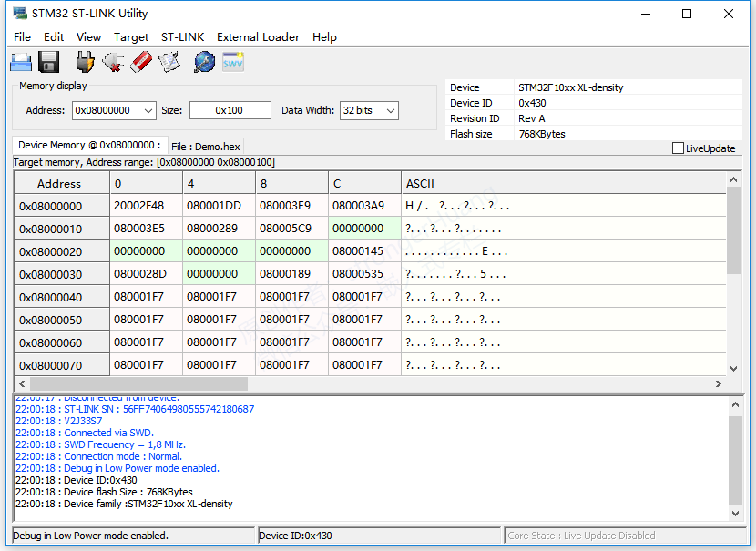
Task: Click address row 0x08000020
Action: tap(62, 251)
